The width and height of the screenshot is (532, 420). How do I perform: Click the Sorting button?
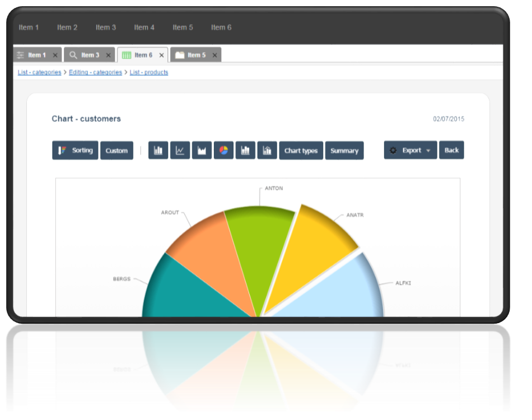click(x=76, y=150)
